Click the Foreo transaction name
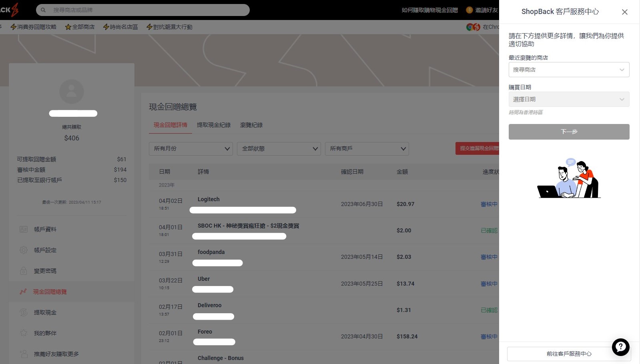The width and height of the screenshot is (640, 364). [205, 332]
